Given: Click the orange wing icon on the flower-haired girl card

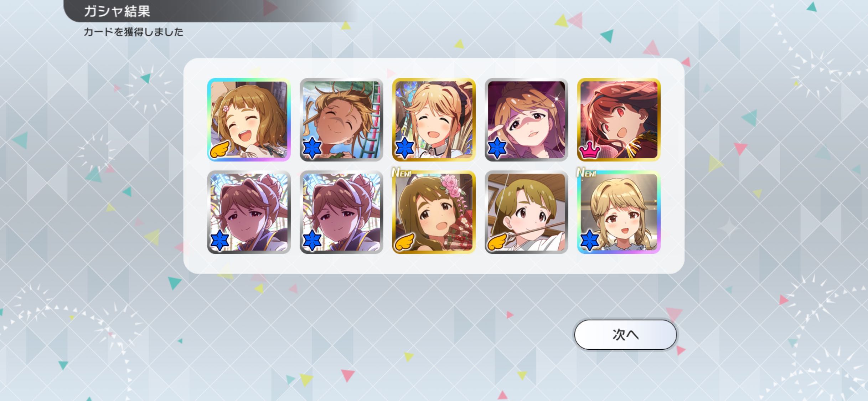Looking at the screenshot, I should pos(405,242).
